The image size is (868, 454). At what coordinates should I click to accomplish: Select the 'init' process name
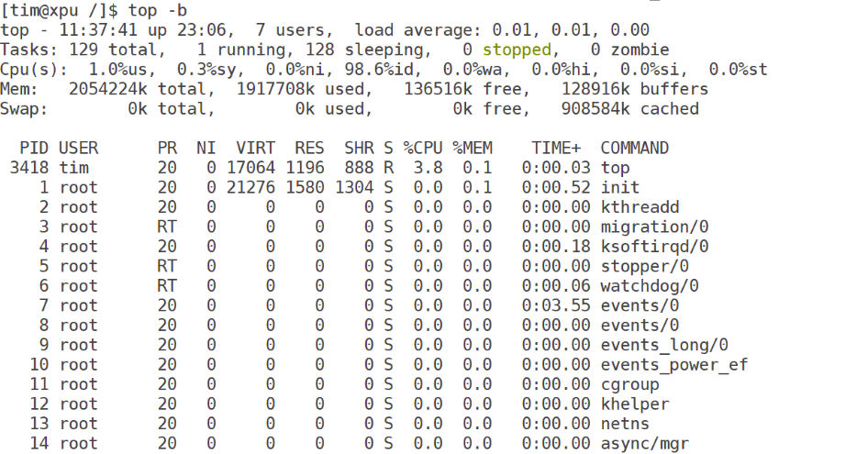point(620,187)
